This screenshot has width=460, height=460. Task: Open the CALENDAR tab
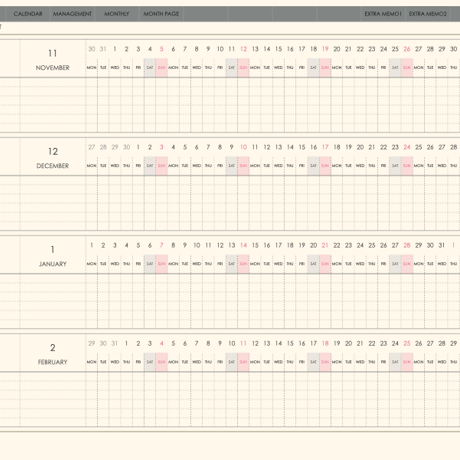coord(28,14)
